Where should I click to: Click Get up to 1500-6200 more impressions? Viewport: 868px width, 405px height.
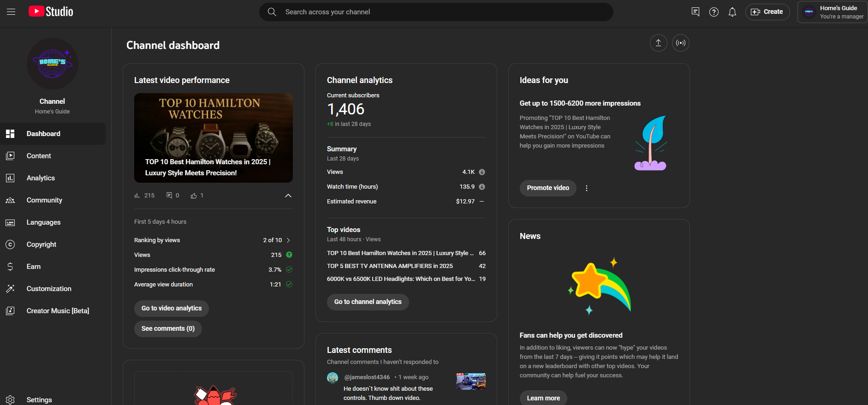(580, 103)
